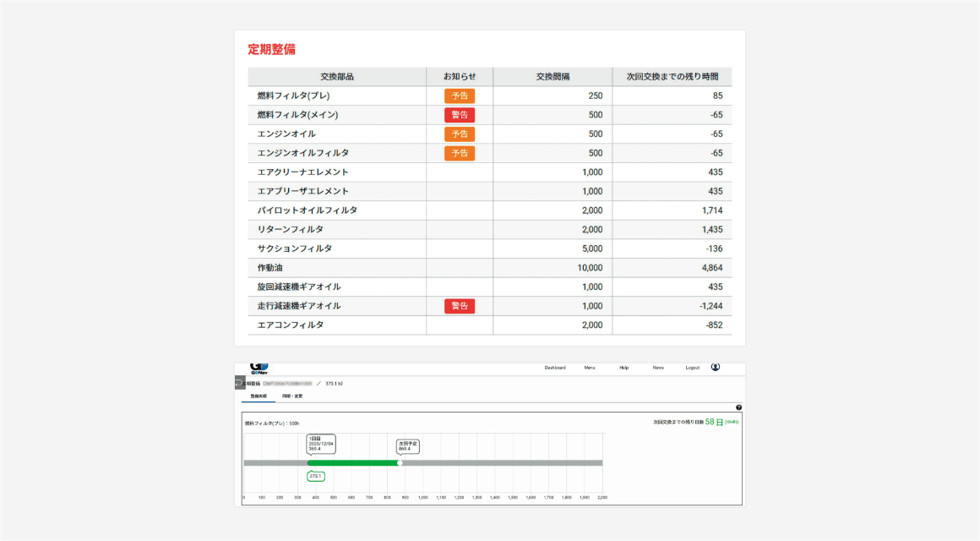Click the 372.1 current value marker
Screen dimensions: 980x541
[315, 477]
